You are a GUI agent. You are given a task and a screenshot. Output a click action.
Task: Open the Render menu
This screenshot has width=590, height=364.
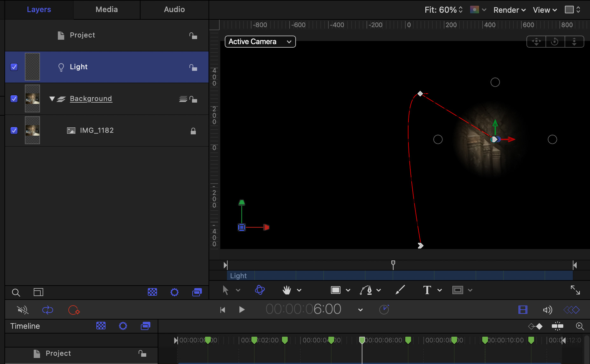[x=509, y=10]
